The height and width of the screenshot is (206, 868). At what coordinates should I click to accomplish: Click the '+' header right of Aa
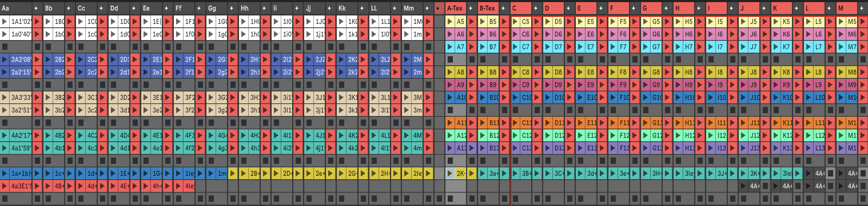tap(36, 8)
